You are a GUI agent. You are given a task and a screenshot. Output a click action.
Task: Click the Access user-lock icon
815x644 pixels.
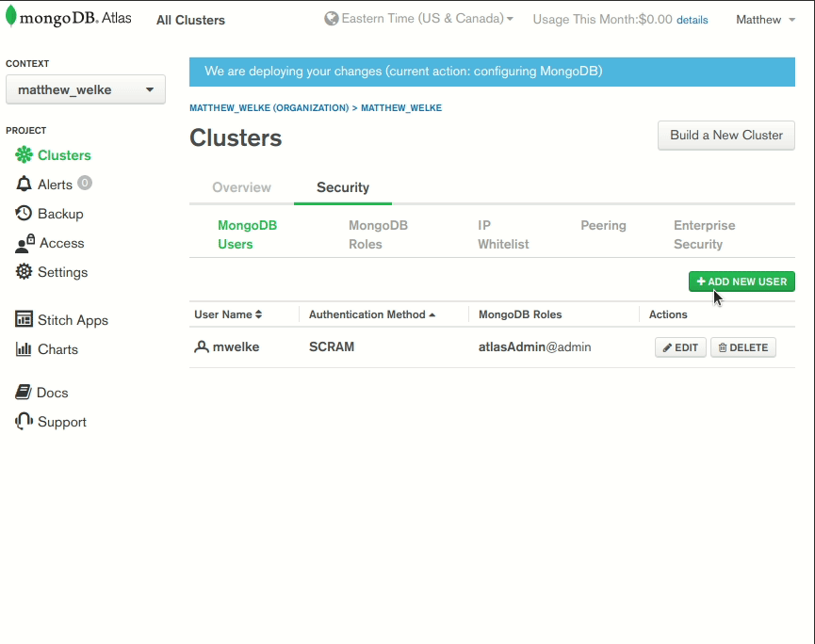click(x=24, y=243)
